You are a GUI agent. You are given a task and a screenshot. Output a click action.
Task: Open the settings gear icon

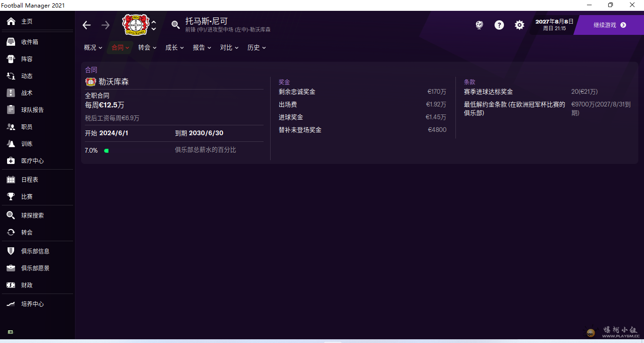pyautogui.click(x=519, y=25)
